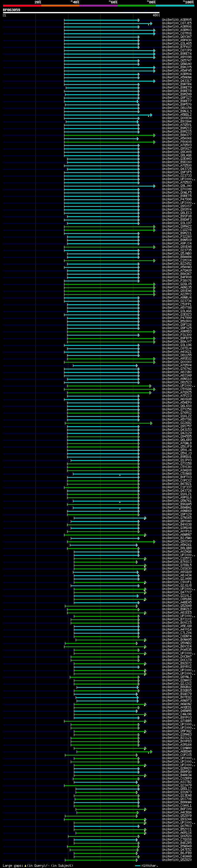Open the UniRef100_B9P570 label
Image resolution: width=197 pixels, height=868 pixels.
pos(177,104)
